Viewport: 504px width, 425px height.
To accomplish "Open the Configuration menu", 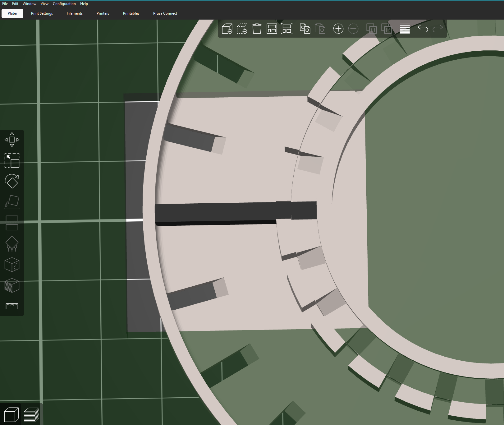I will (64, 4).
